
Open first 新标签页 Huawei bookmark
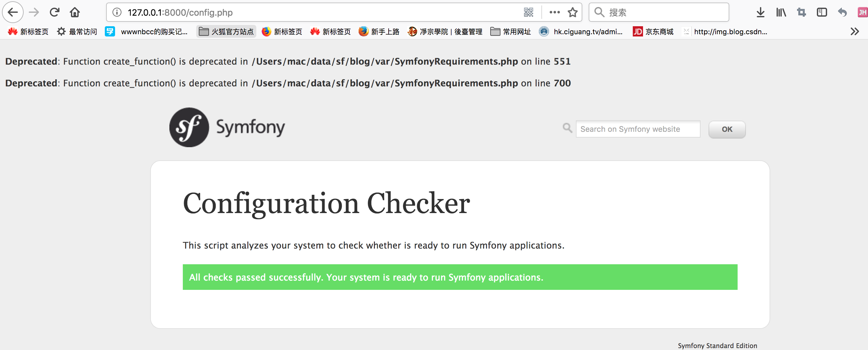pos(28,32)
